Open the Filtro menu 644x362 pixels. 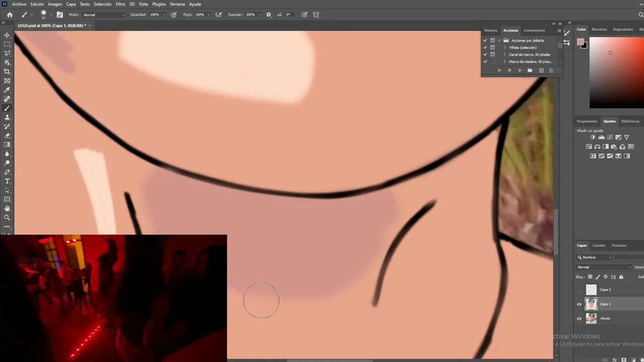[120, 4]
